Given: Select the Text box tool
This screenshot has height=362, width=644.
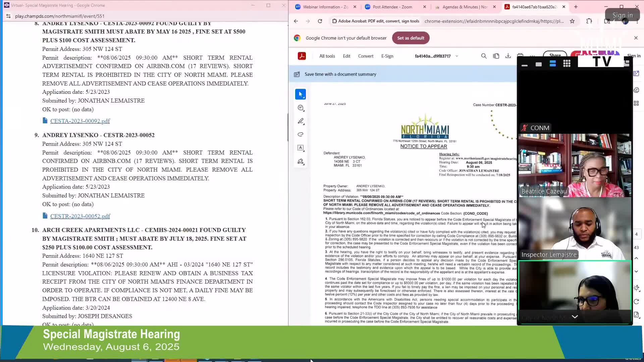Looking at the screenshot, I should pos(301,148).
